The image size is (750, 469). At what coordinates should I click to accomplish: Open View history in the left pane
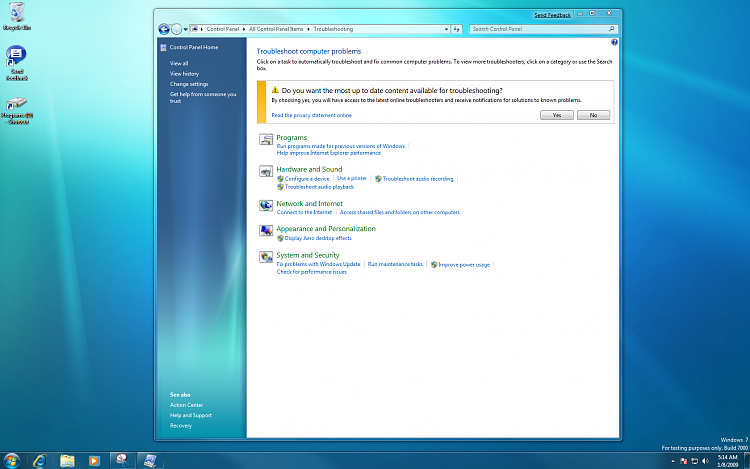click(x=184, y=74)
